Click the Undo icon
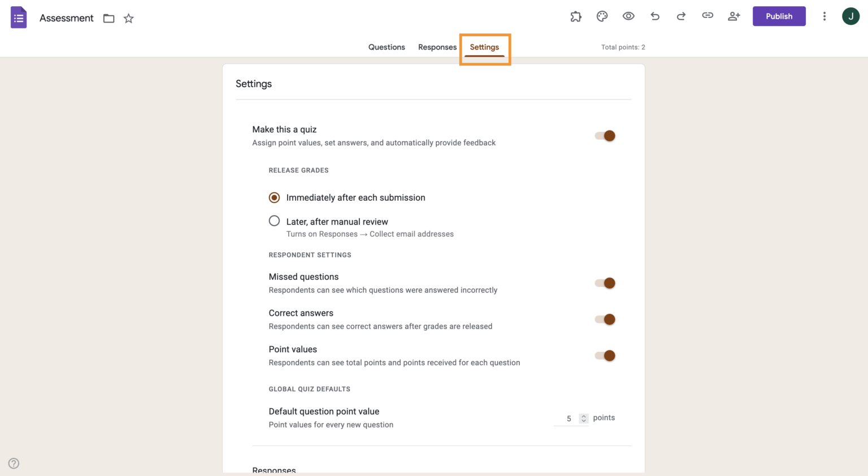 coord(654,16)
